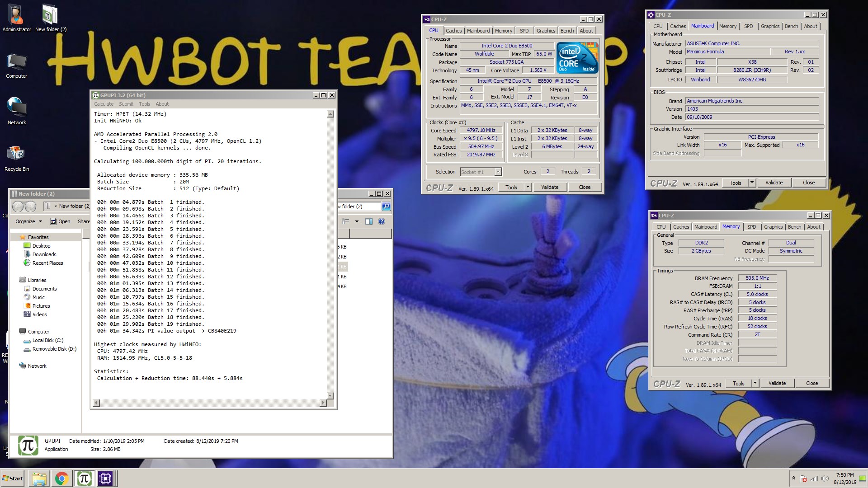Switch to Graphics tab in Mainboard window

click(x=770, y=26)
